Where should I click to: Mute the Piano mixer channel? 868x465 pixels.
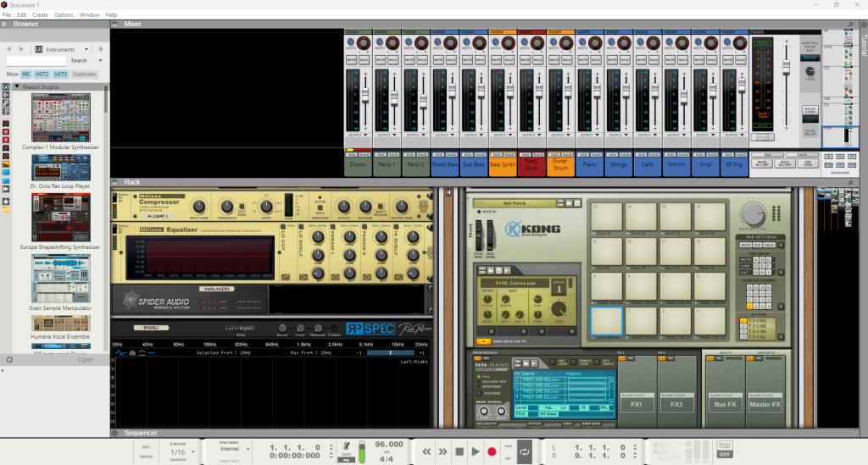[583, 60]
